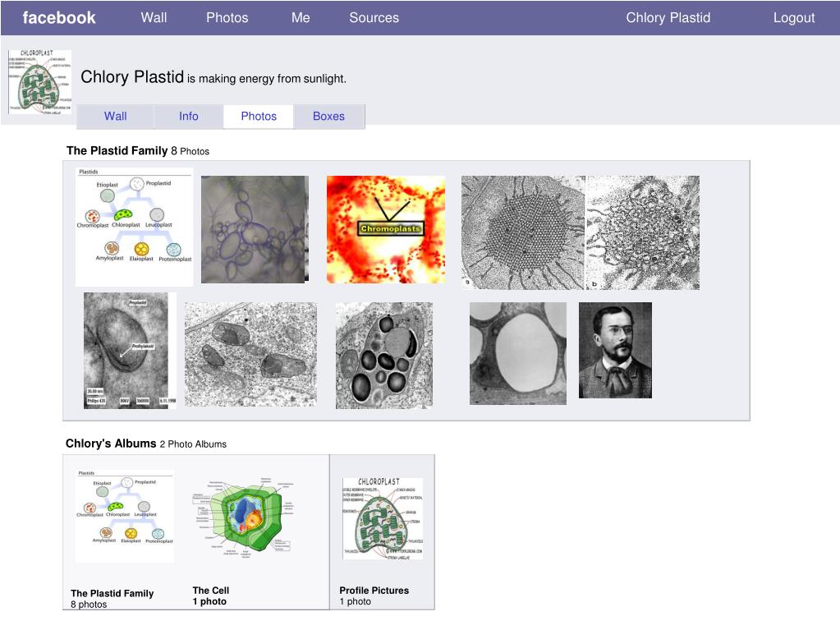Open The Plastid Family album cover thumbnail
Image resolution: width=840 pixels, height=630 pixels.
(x=125, y=516)
